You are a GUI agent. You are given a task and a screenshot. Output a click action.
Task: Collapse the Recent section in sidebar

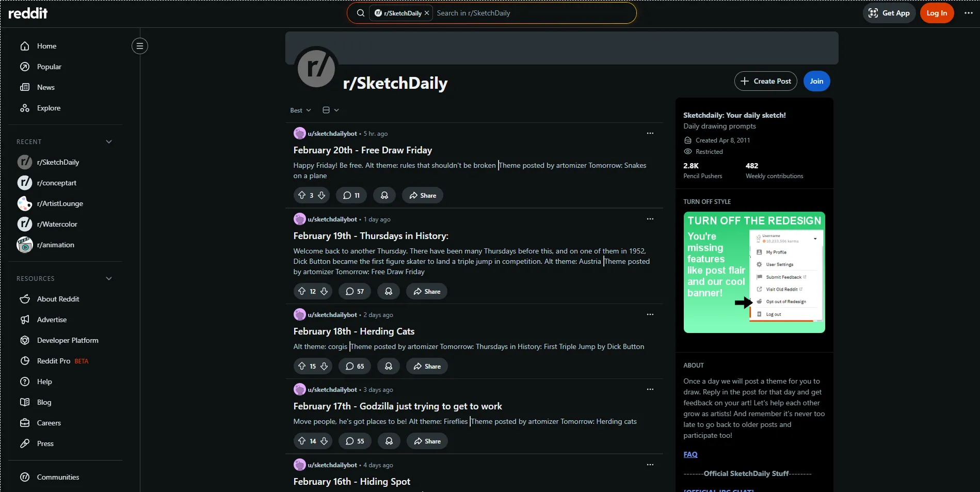click(x=109, y=141)
